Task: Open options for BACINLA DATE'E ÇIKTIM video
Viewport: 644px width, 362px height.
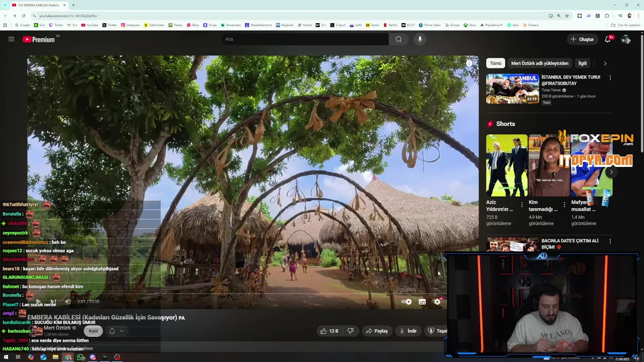Action: pos(610,241)
